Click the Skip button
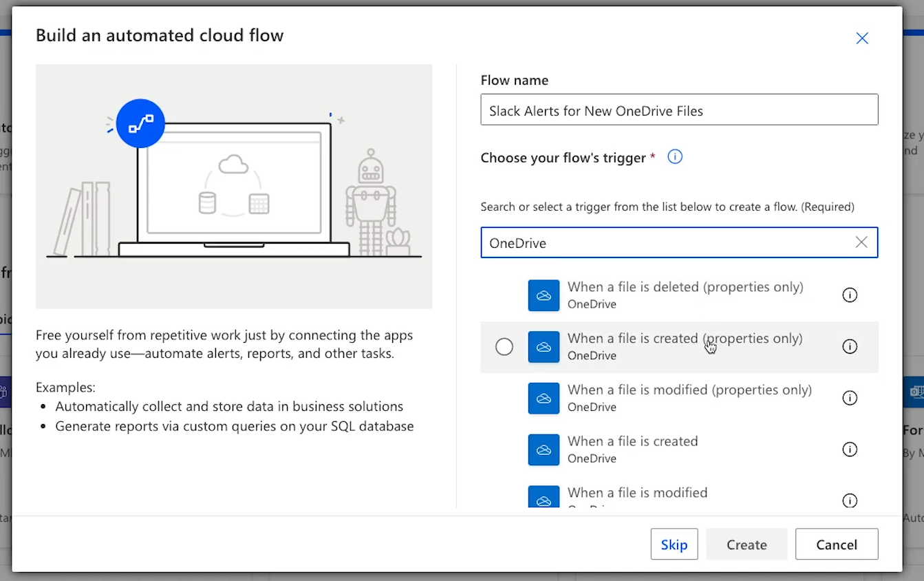 click(674, 545)
